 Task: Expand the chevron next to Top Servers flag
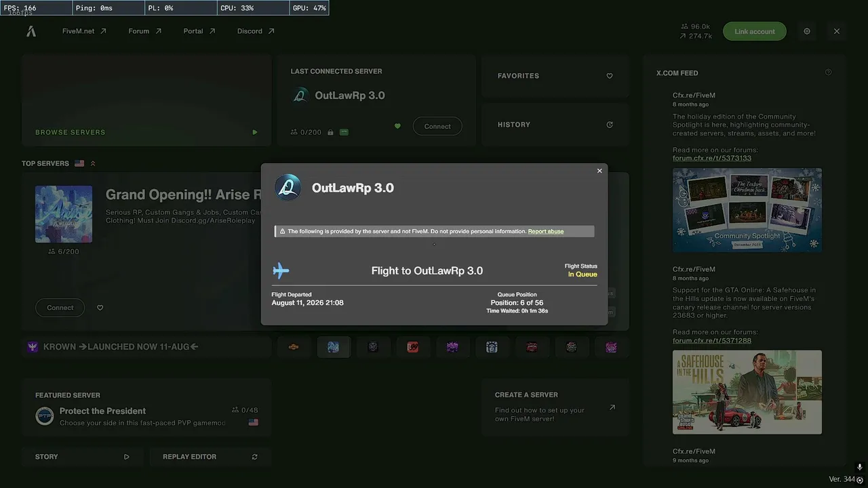[93, 163]
